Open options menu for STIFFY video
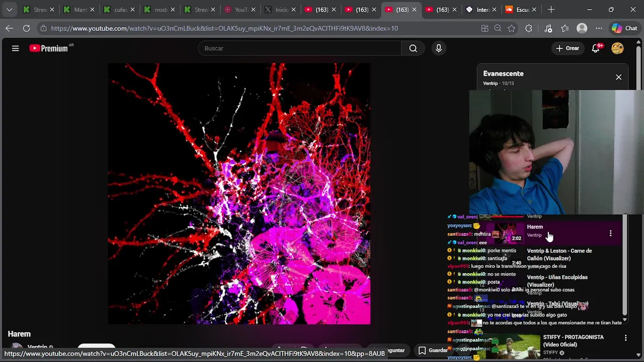 [625, 338]
